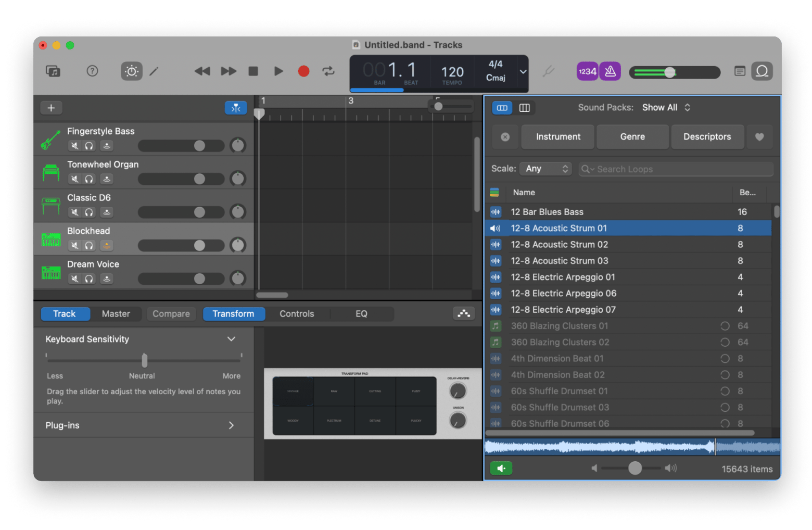
Task: Toggle the Cycle loop button
Action: pos(328,71)
